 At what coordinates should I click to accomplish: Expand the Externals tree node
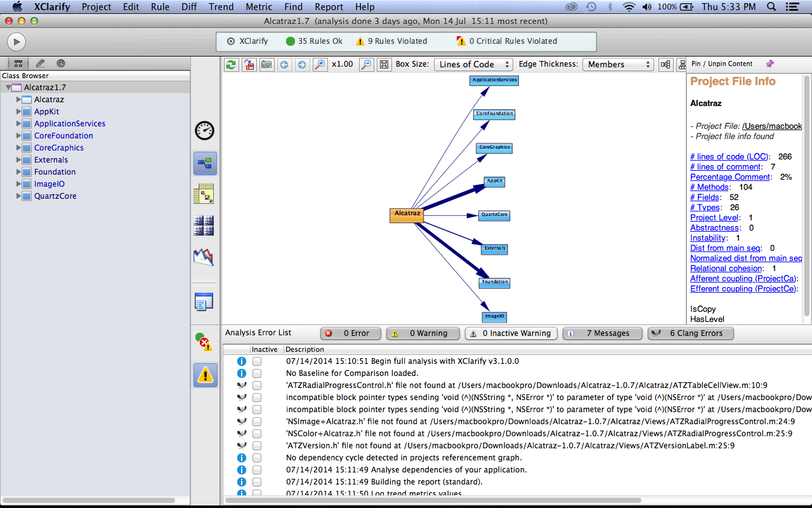pyautogui.click(x=18, y=160)
